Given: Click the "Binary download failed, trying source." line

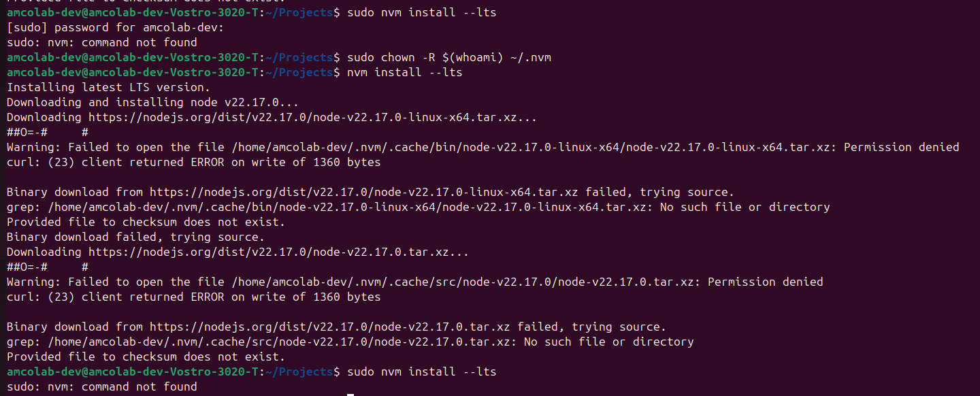Looking at the screenshot, I should pos(135,237).
